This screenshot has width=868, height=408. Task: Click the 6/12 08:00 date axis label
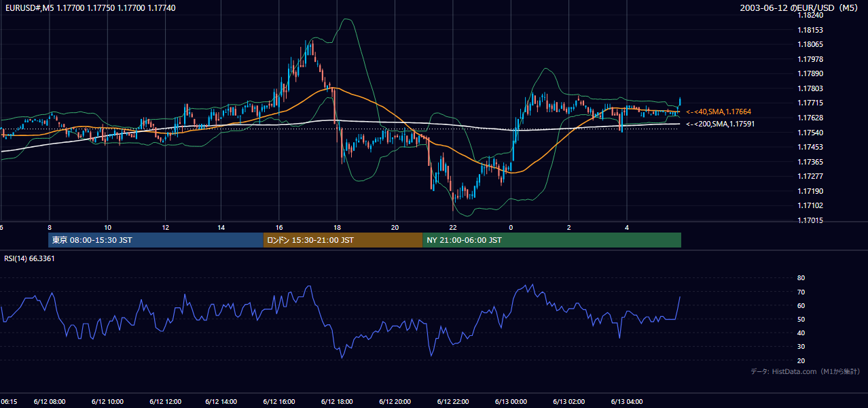point(50,401)
